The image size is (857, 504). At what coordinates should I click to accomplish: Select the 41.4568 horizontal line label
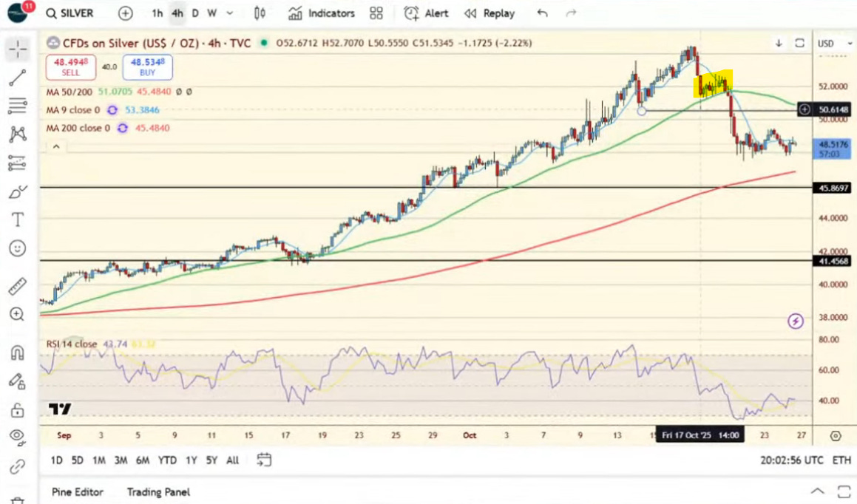click(833, 261)
